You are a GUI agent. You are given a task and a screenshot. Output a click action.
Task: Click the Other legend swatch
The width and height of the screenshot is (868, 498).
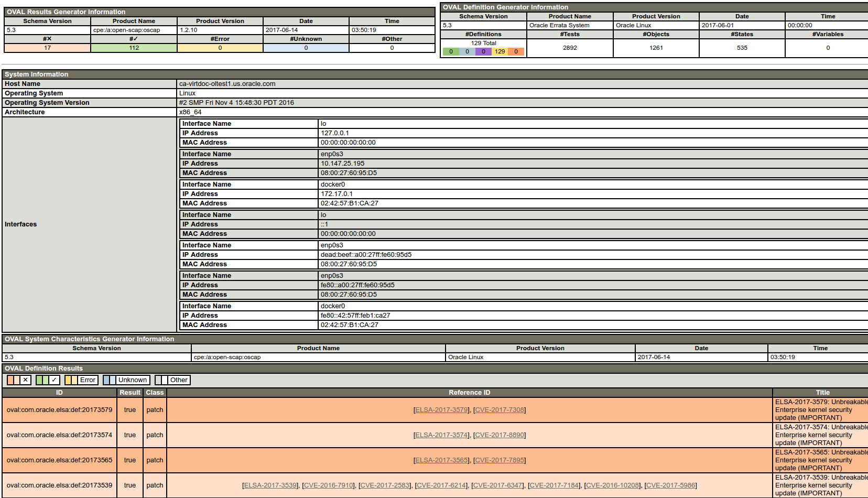click(172, 380)
